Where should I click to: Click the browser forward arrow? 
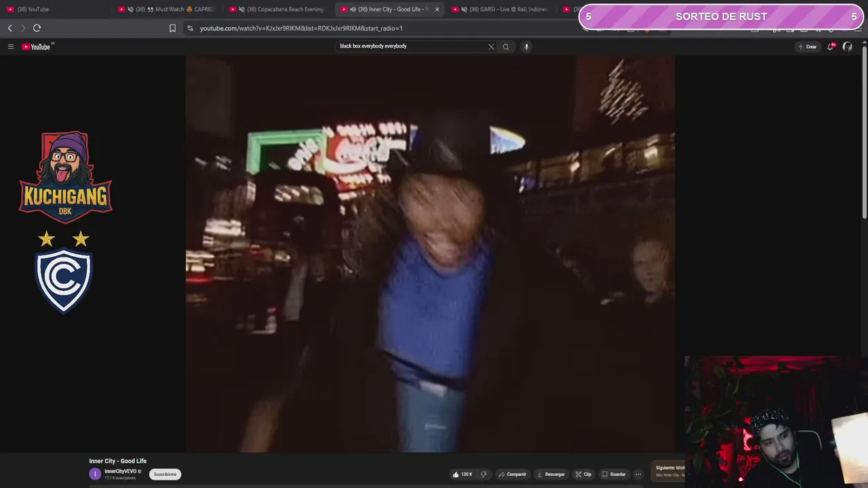pos(22,28)
